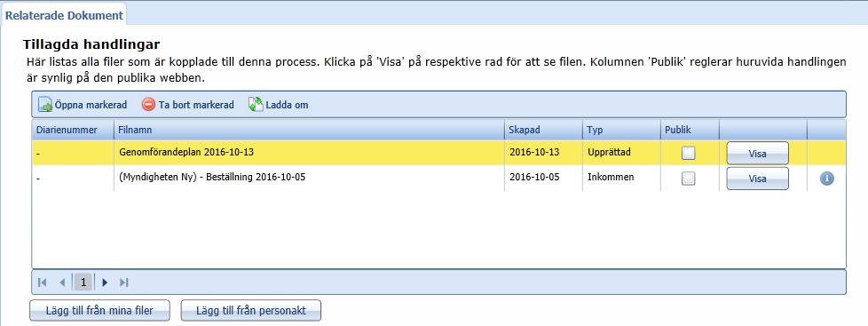
Task: Go to the next page arrow
Action: (105, 282)
